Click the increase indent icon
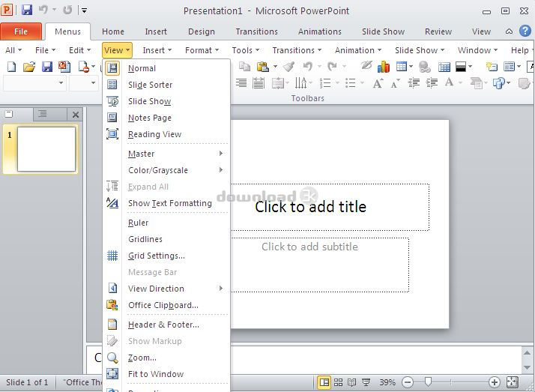Screen dimensions: 535x392 click(x=432, y=83)
